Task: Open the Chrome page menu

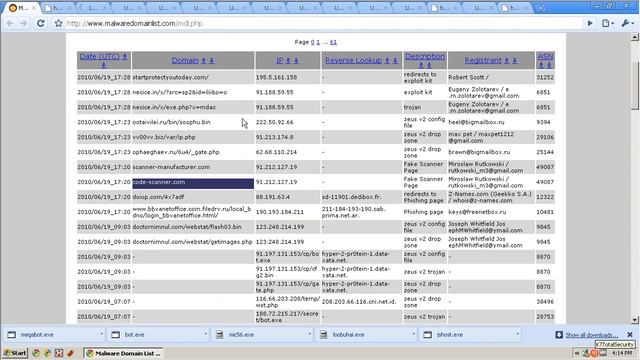Action: (x=607, y=23)
